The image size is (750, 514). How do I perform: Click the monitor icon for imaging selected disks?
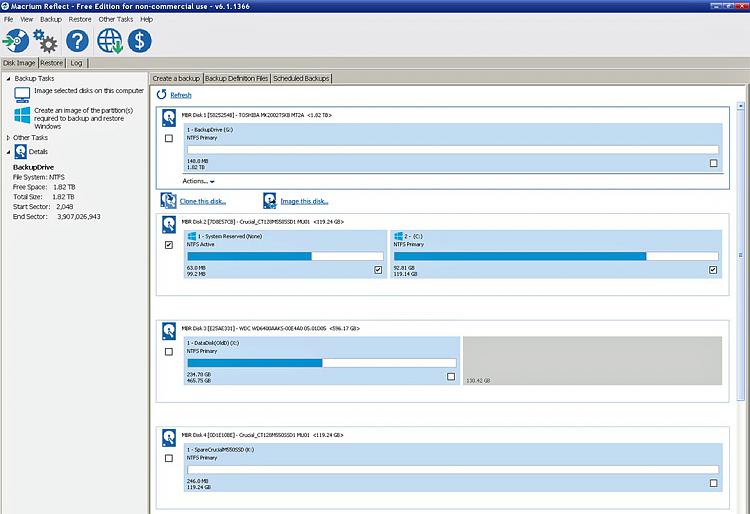[x=22, y=95]
